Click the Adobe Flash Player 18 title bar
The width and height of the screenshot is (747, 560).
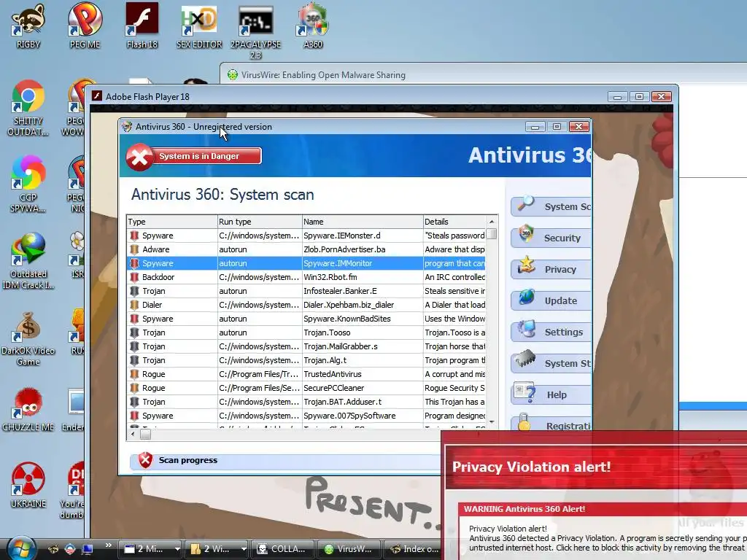coord(348,97)
